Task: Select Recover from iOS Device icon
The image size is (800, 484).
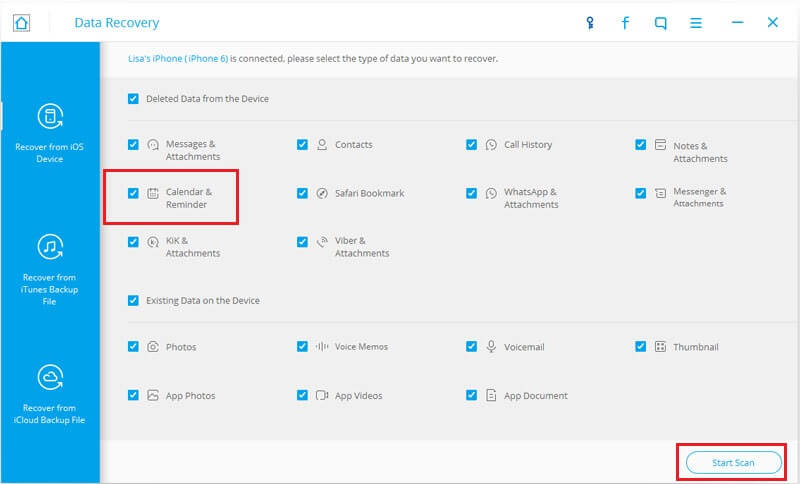Action: coord(50,117)
